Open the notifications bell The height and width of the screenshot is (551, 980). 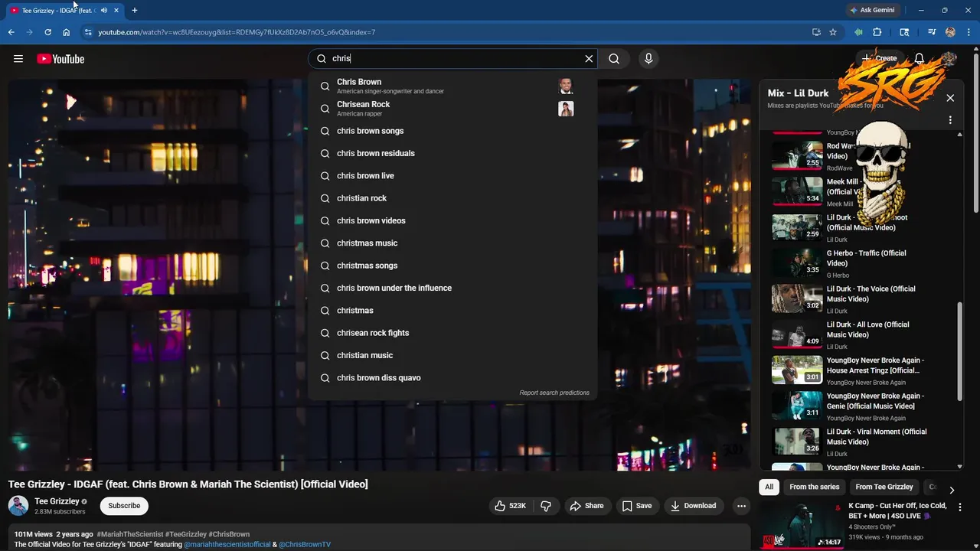tap(920, 59)
